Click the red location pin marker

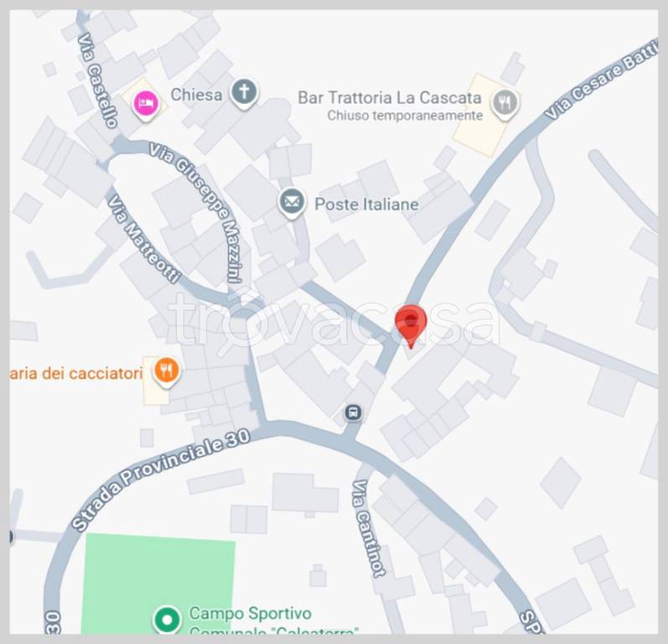[411, 326]
